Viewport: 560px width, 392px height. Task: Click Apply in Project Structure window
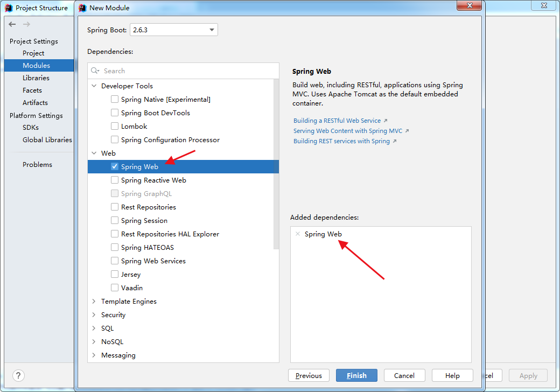528,375
